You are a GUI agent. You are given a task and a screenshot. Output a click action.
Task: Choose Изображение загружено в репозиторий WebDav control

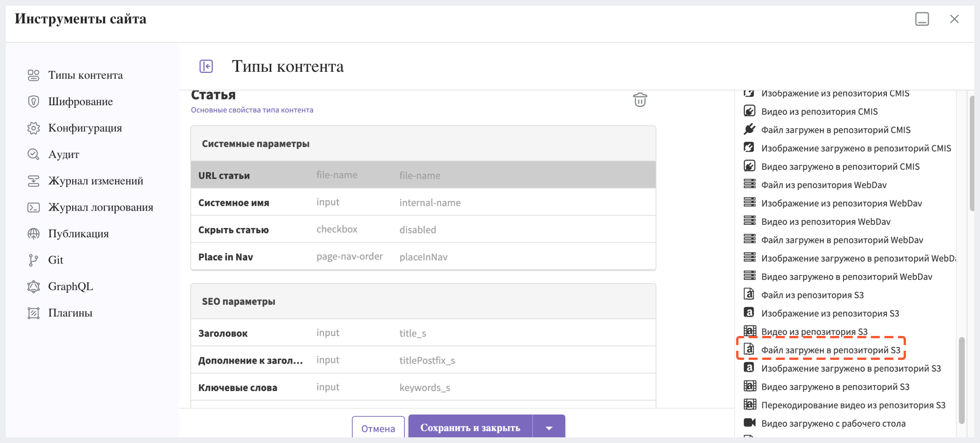pyautogui.click(x=858, y=258)
